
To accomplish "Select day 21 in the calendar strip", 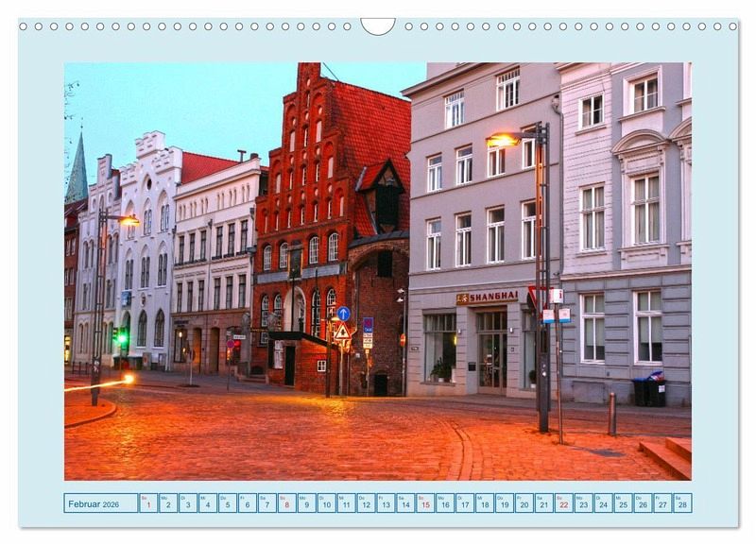I will 544,502.
